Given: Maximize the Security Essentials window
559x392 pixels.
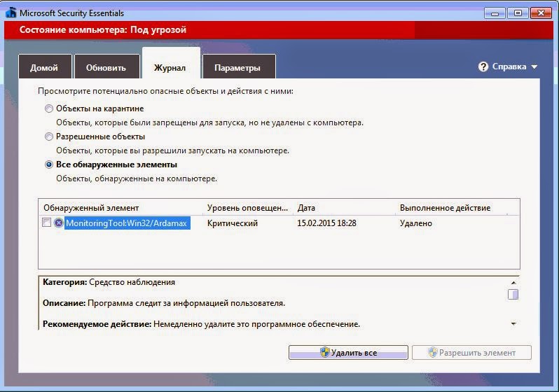Looking at the screenshot, I should (x=518, y=13).
